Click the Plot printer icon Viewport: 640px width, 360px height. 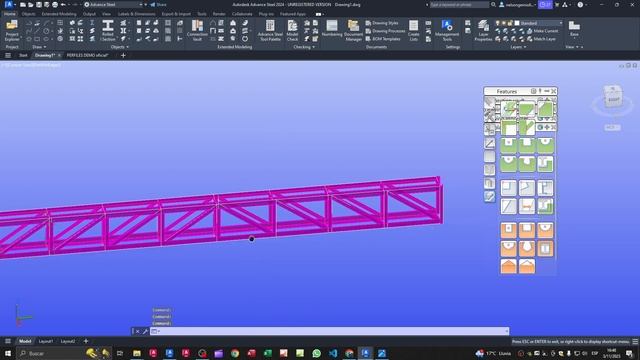55,4
